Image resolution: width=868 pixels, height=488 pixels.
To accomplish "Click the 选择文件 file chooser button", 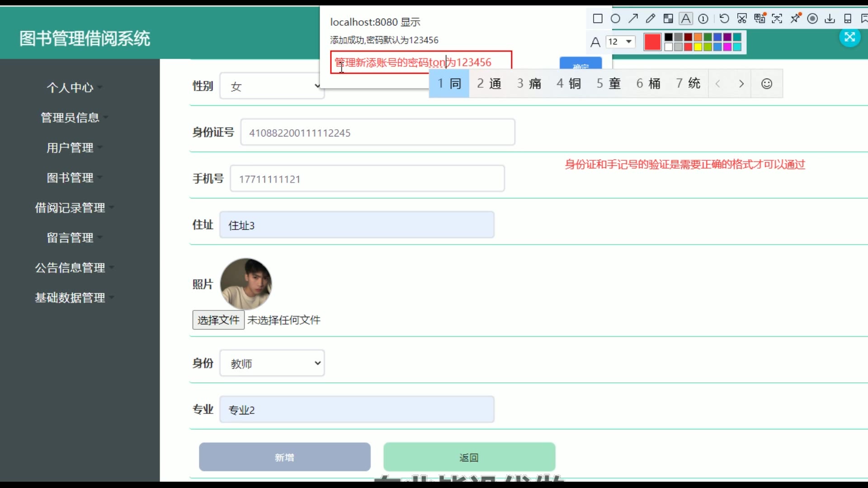I will point(218,320).
